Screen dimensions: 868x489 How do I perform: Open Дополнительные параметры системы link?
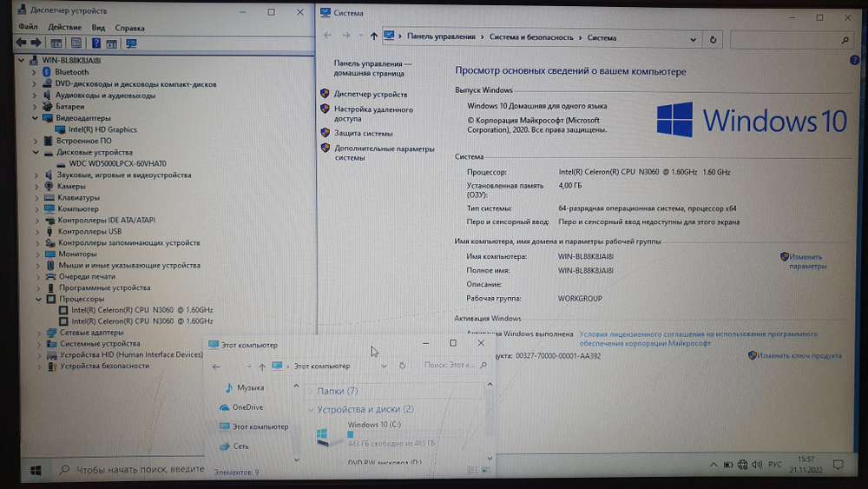(x=385, y=153)
